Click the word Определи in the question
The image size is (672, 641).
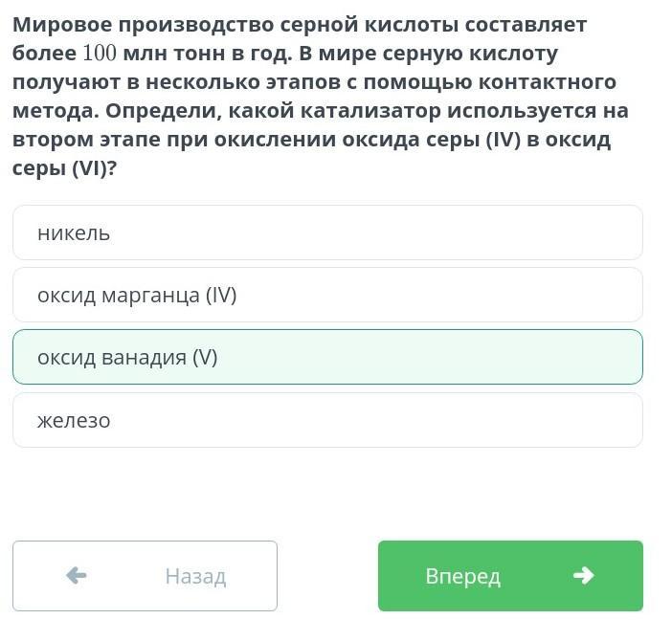[164, 111]
